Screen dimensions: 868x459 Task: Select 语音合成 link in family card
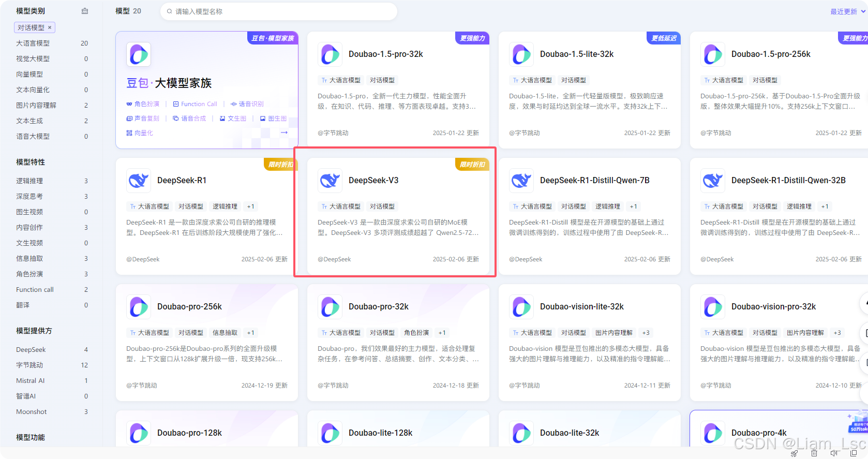coord(189,119)
